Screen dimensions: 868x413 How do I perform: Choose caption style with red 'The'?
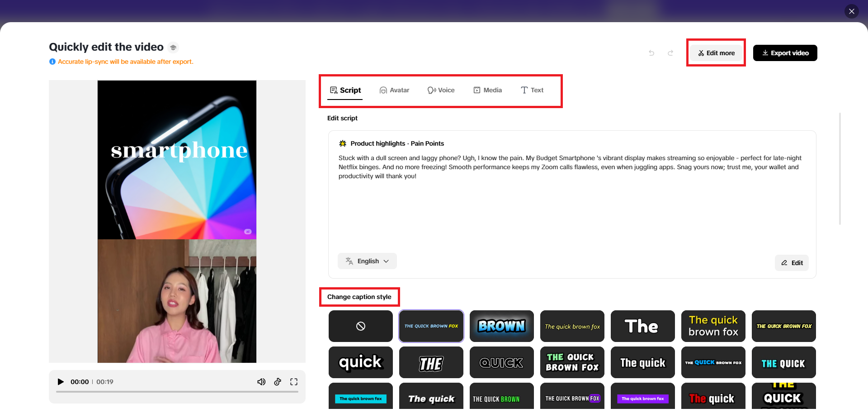[x=713, y=396]
